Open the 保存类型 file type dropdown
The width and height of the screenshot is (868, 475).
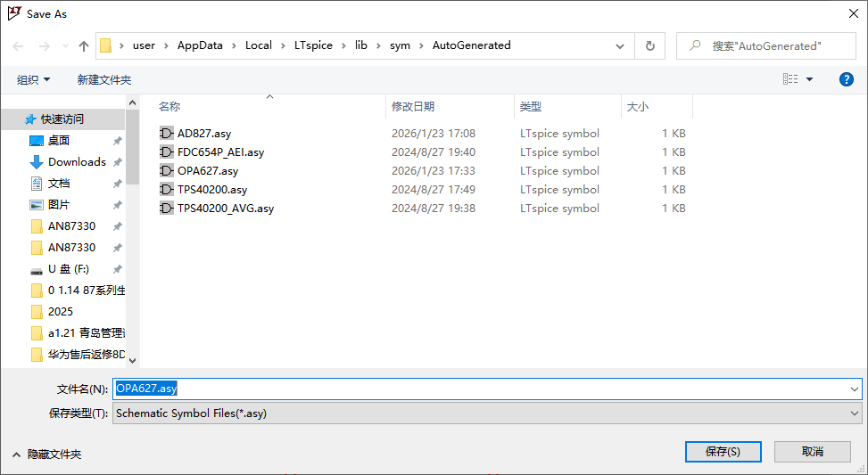[x=487, y=414]
